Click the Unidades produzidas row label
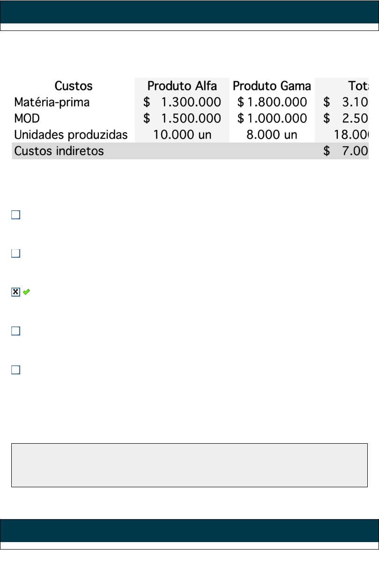Image resolution: width=379 pixels, height=588 pixels. click(x=71, y=135)
